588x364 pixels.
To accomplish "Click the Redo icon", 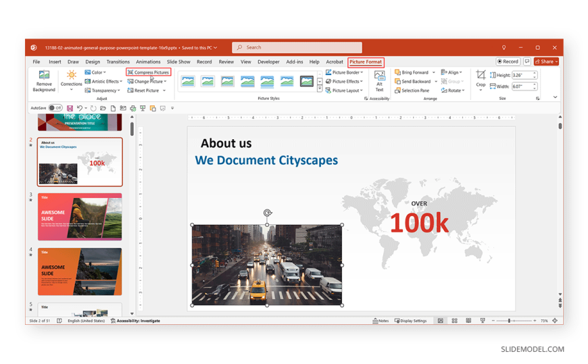I will pos(93,108).
